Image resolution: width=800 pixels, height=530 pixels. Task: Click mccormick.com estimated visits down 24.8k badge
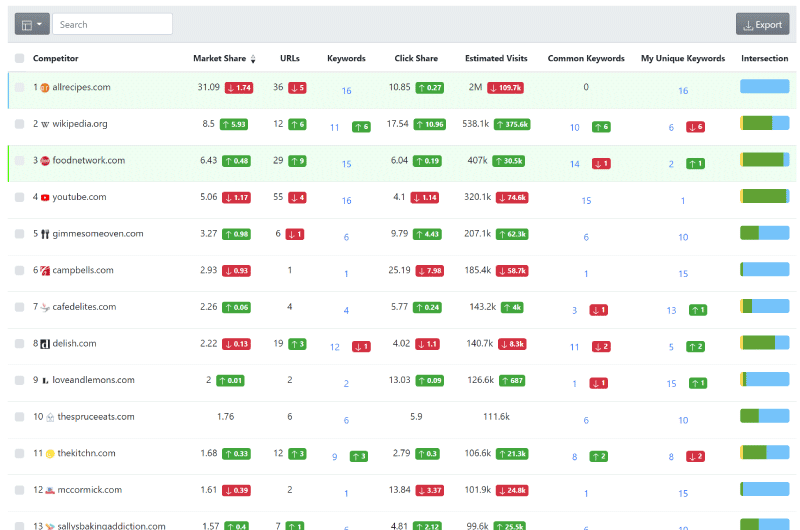[512, 491]
